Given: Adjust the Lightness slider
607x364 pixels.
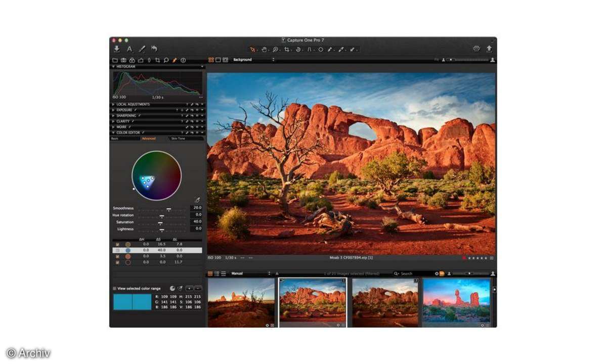Looking at the screenshot, I should pyautogui.click(x=162, y=229).
